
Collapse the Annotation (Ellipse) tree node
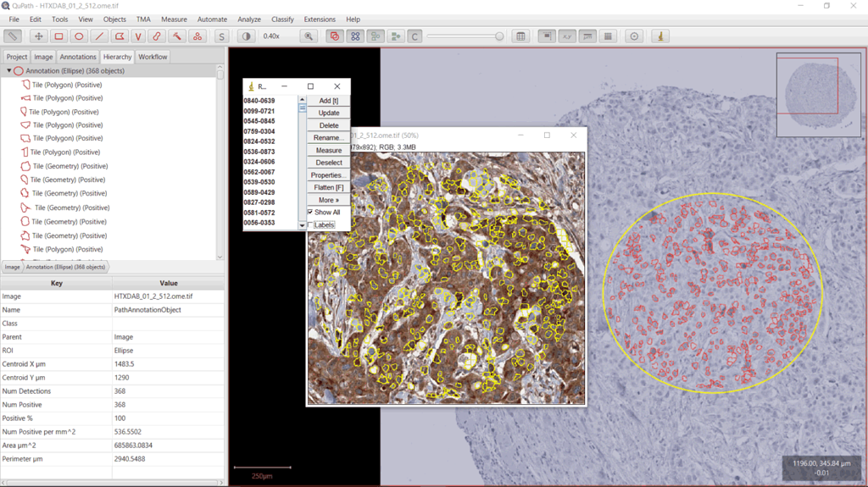click(x=9, y=71)
